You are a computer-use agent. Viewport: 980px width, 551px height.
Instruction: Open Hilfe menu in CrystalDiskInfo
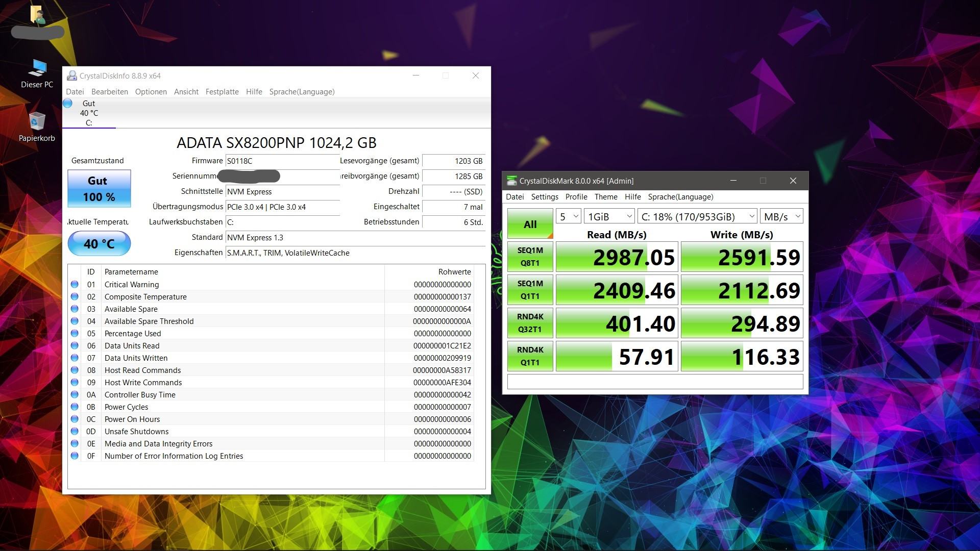click(x=254, y=92)
